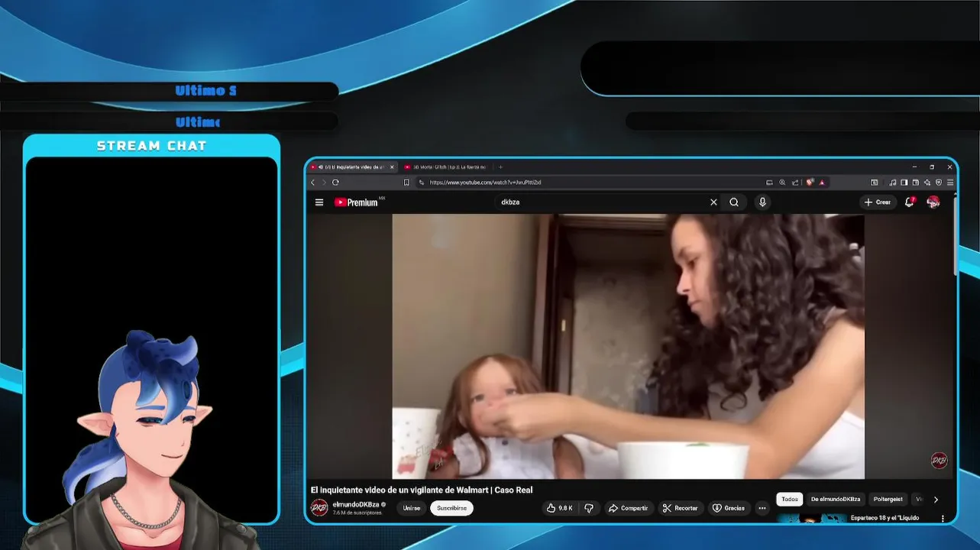Click the YouTube Premium logo
Screen dimensions: 980x550
click(356, 202)
